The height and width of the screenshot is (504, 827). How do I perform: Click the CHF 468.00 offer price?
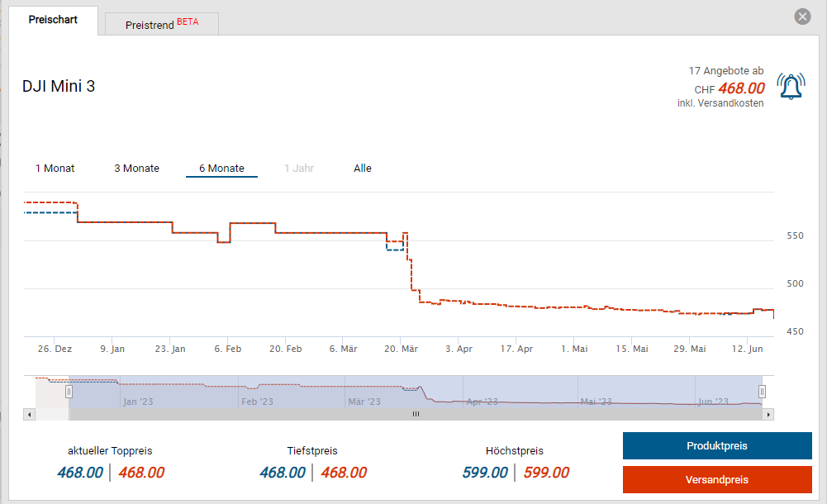[740, 88]
